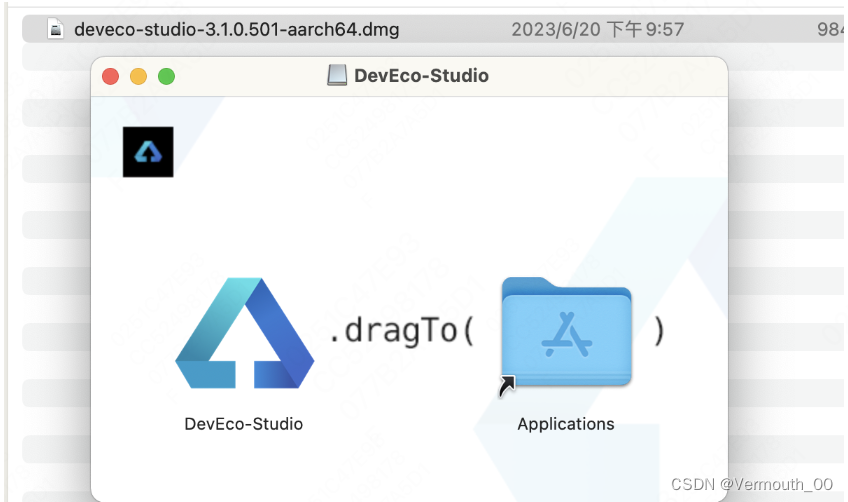The image size is (848, 502).
Task: Select deveco-studio-3.1.0.501-aarch64.dmg file name
Action: 237,29
